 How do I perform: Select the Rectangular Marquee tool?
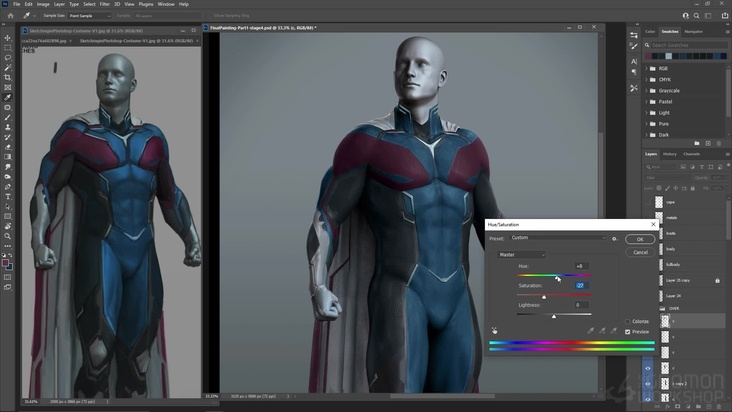tap(7, 48)
